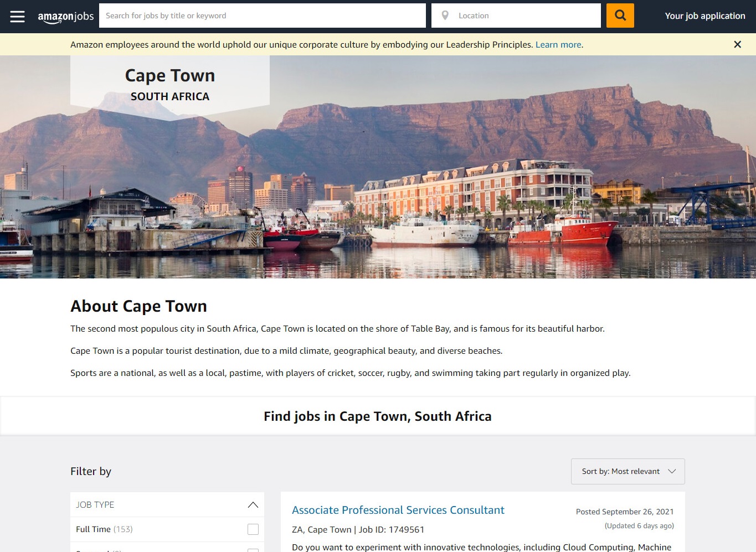Viewport: 756px width, 552px height.
Task: Collapse the Job Type filter section
Action: point(253,504)
